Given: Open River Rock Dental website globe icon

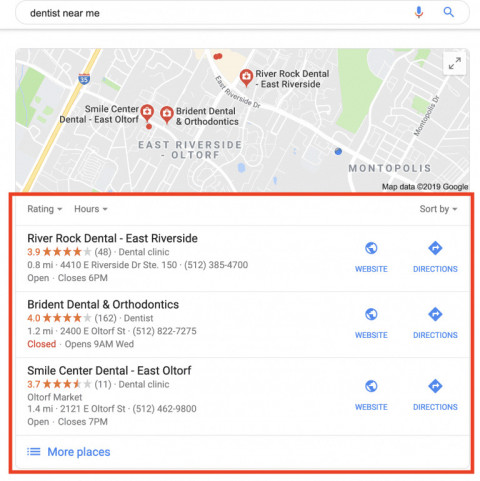Looking at the screenshot, I should point(371,248).
